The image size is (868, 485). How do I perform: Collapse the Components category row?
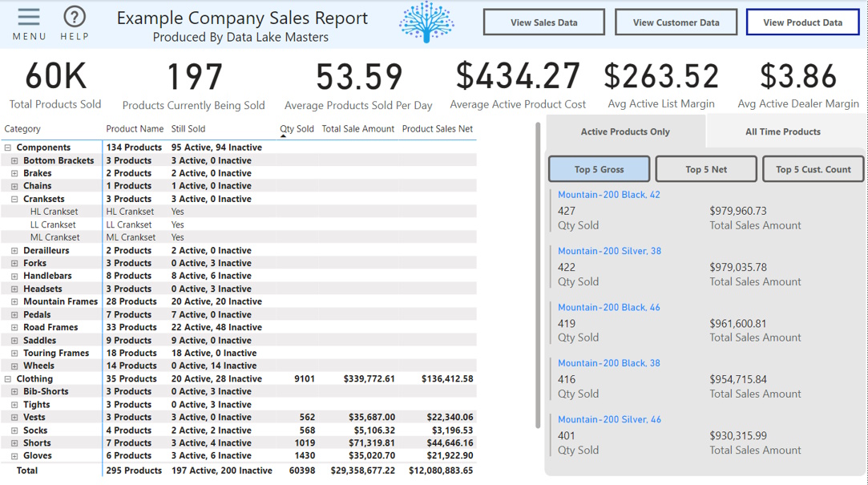[8, 148]
